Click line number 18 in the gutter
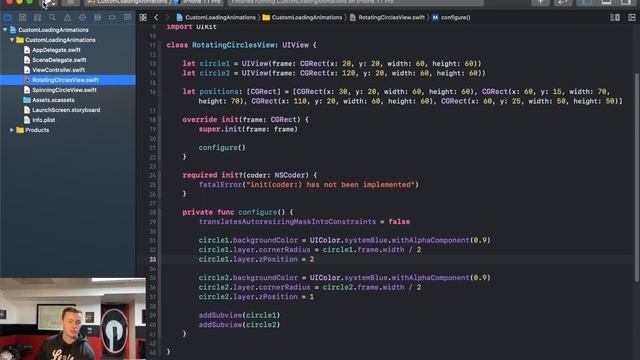640x360 pixels. (152, 120)
